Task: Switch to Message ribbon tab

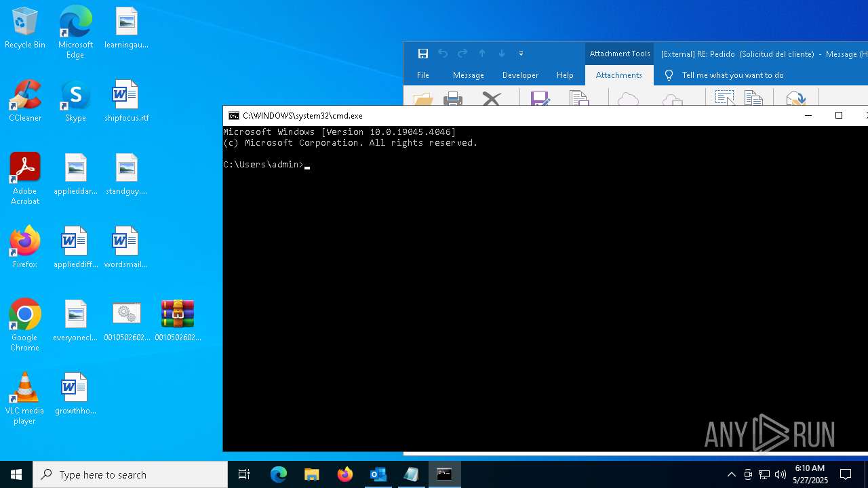Action: [x=469, y=75]
